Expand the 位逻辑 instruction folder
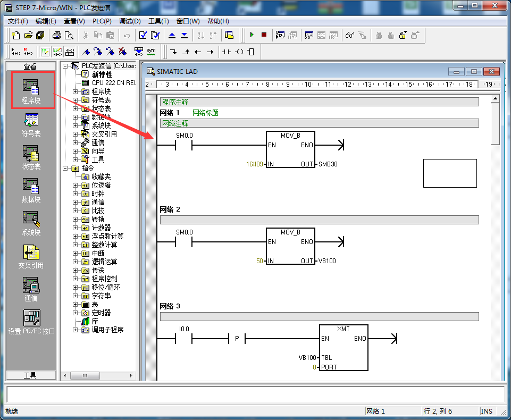 pos(76,185)
